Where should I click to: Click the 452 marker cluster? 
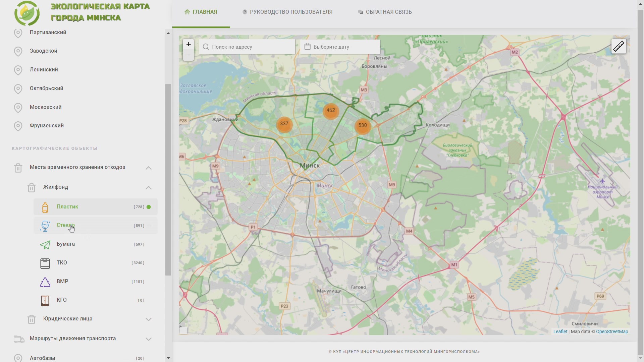coord(331,111)
